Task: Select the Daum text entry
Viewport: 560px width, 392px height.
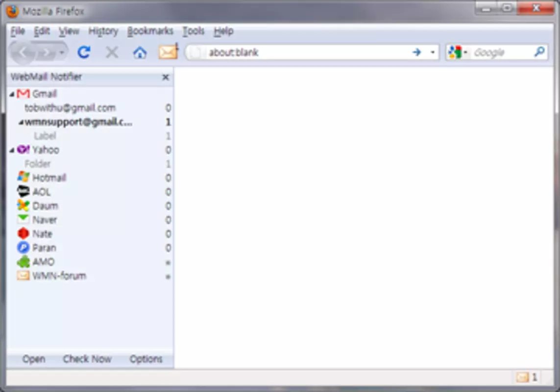Action: pos(45,206)
